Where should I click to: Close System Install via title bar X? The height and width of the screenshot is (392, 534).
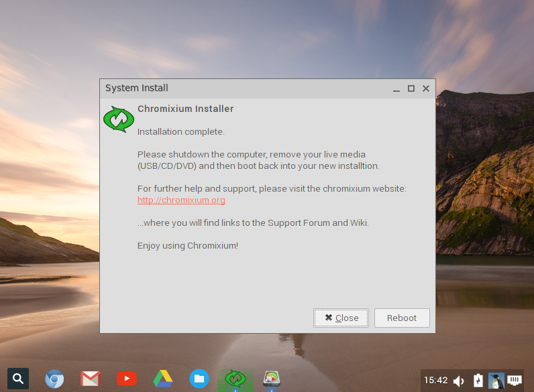426,88
